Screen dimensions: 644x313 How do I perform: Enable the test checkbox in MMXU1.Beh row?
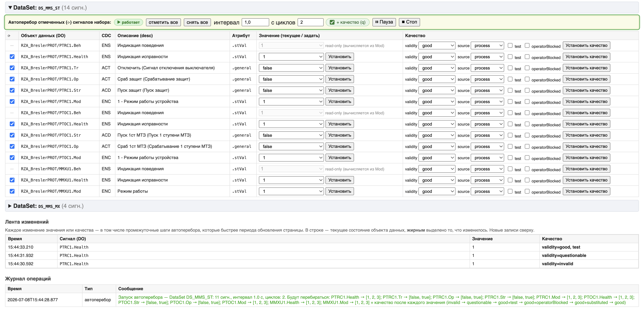pos(510,169)
